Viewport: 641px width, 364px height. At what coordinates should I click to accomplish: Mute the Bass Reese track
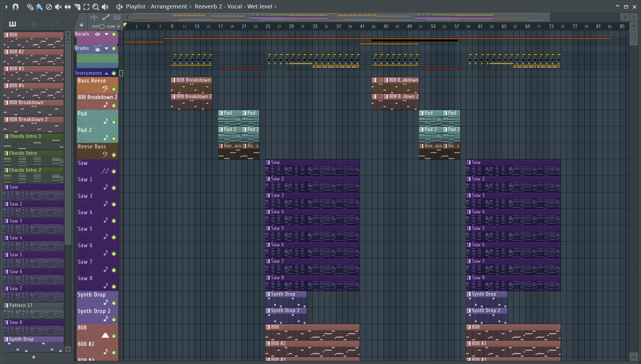(114, 89)
